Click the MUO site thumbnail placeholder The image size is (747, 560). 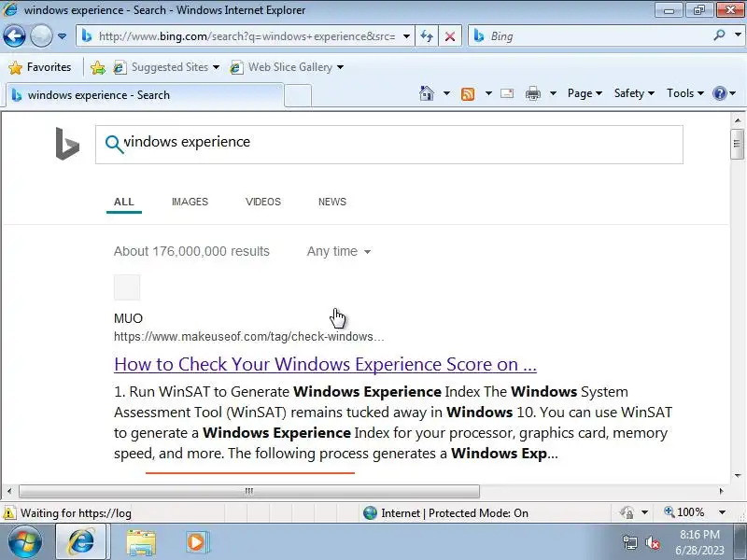click(x=127, y=287)
